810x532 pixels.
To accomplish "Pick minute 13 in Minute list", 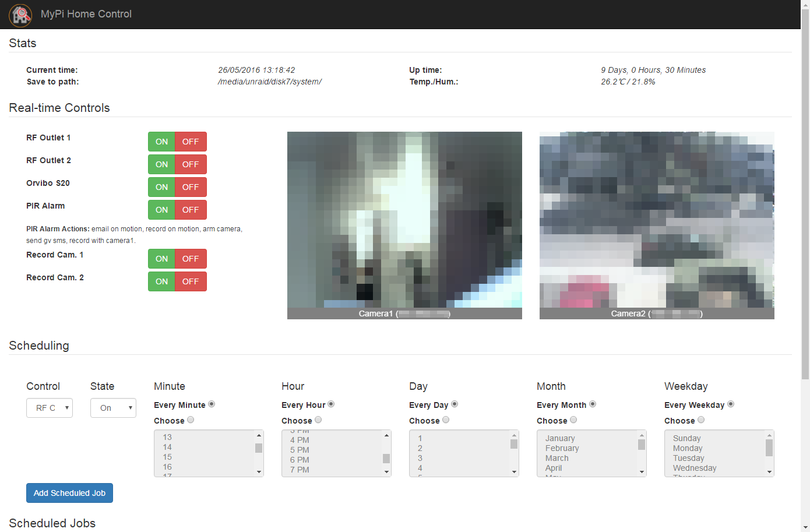I will pyautogui.click(x=205, y=437).
